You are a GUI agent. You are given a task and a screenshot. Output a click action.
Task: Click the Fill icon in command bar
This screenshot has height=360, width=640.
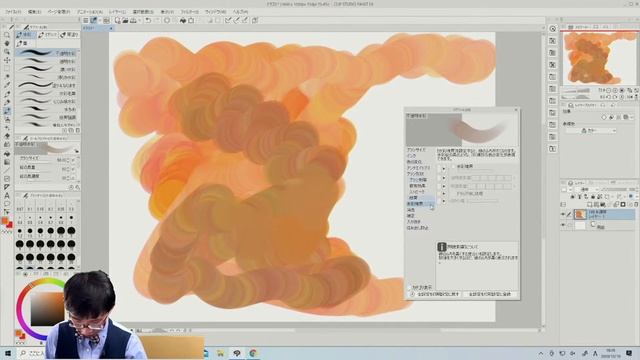pyautogui.click(x=182, y=20)
